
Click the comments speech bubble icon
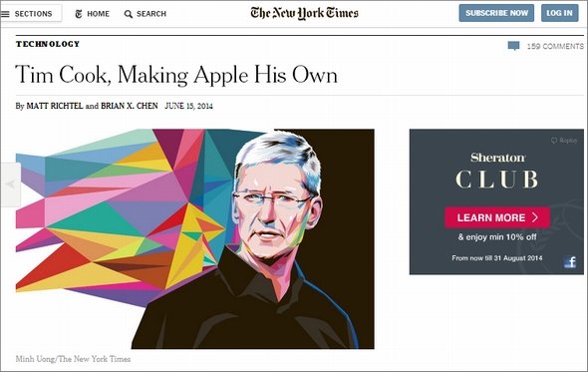pos(513,46)
